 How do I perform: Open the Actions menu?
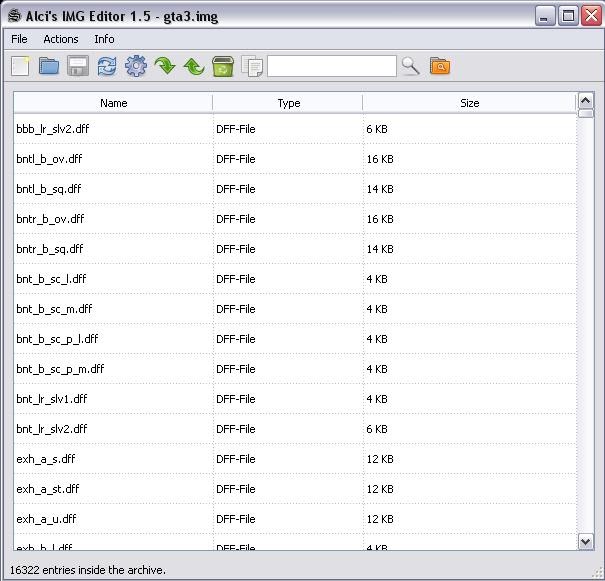click(61, 39)
